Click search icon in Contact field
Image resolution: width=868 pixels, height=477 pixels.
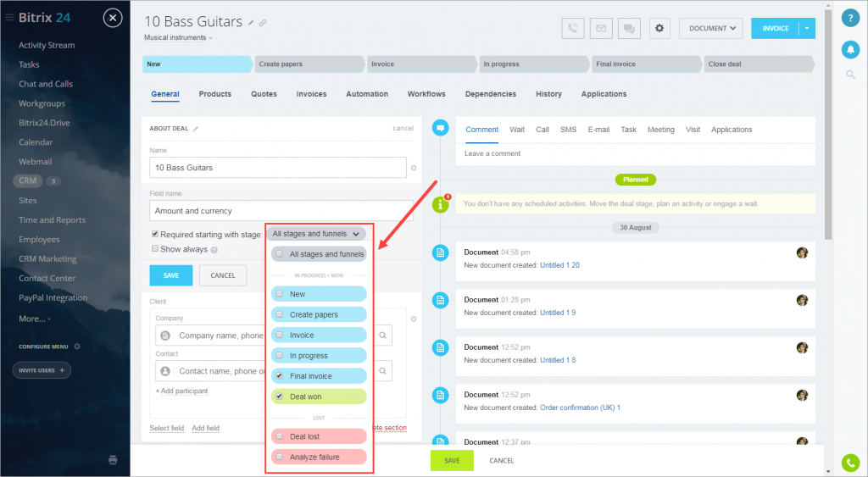click(382, 371)
